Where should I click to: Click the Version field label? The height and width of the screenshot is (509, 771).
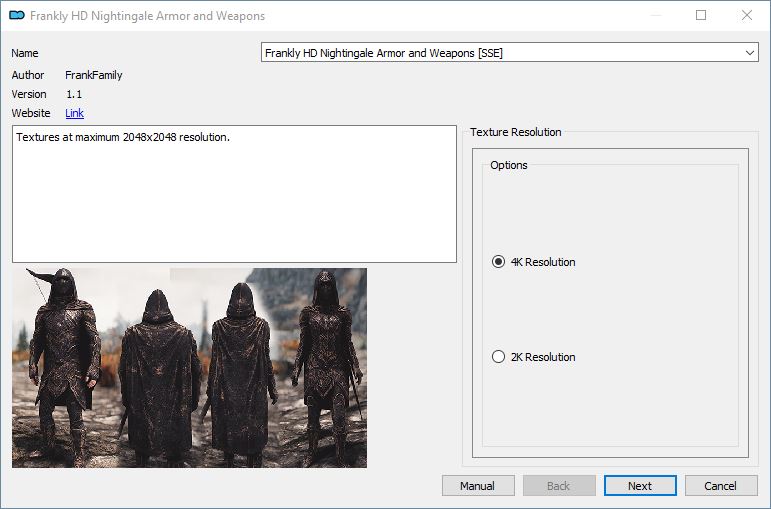click(x=29, y=94)
